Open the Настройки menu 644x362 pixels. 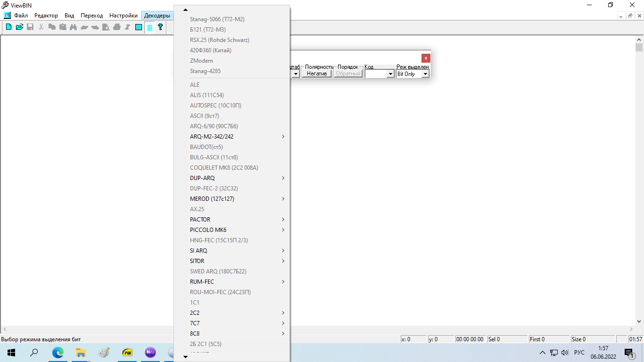tap(124, 16)
